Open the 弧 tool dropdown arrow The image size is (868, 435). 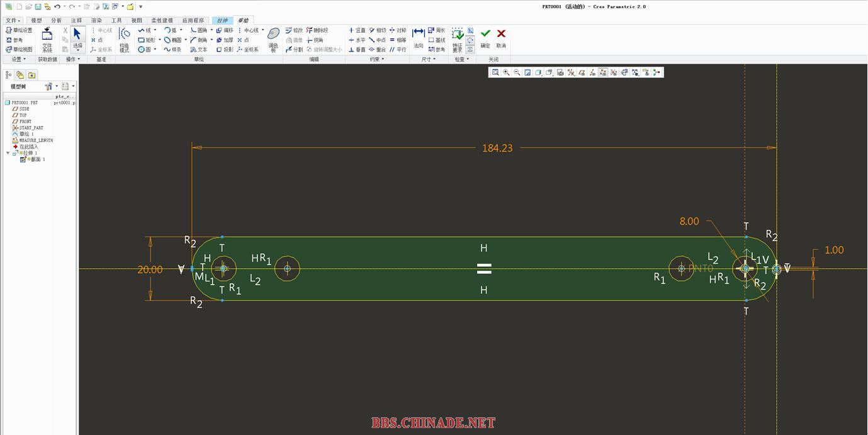(x=181, y=30)
